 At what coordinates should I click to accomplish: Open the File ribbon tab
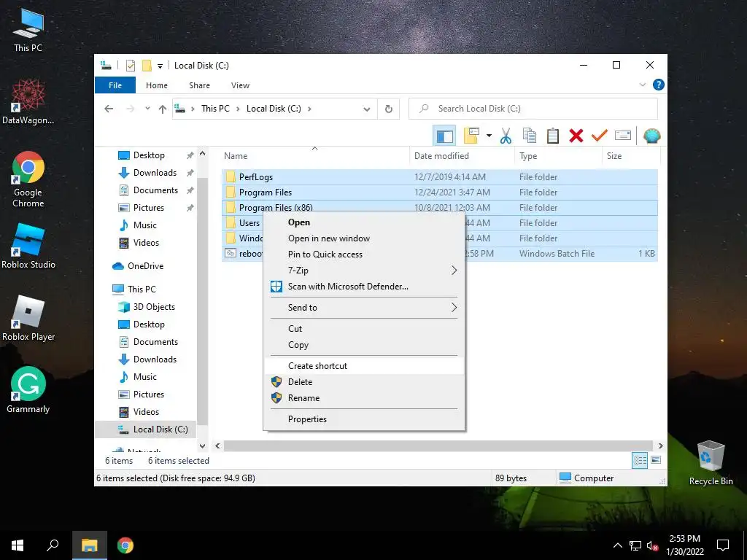pos(115,85)
